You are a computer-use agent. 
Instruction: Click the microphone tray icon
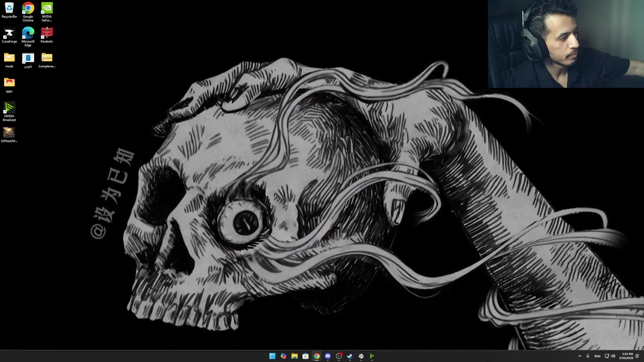click(x=588, y=356)
